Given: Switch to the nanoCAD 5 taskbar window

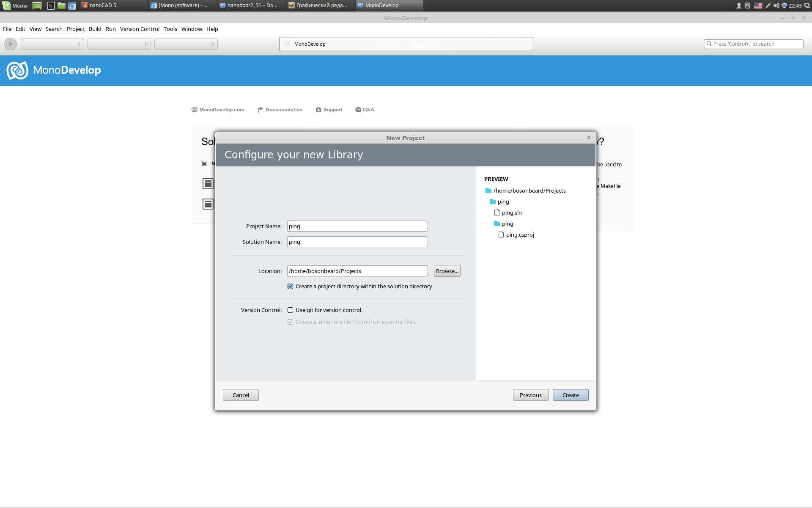Looking at the screenshot, I should 113,6.
